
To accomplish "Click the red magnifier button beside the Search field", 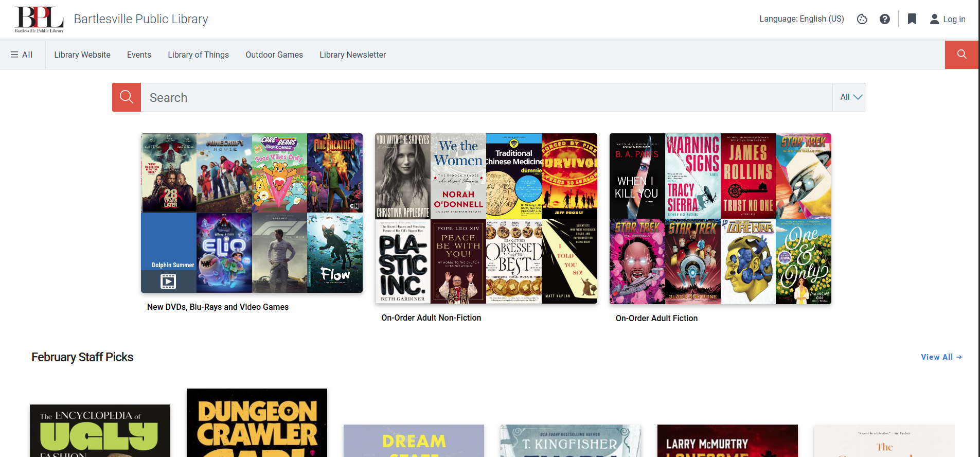I will click(x=127, y=97).
